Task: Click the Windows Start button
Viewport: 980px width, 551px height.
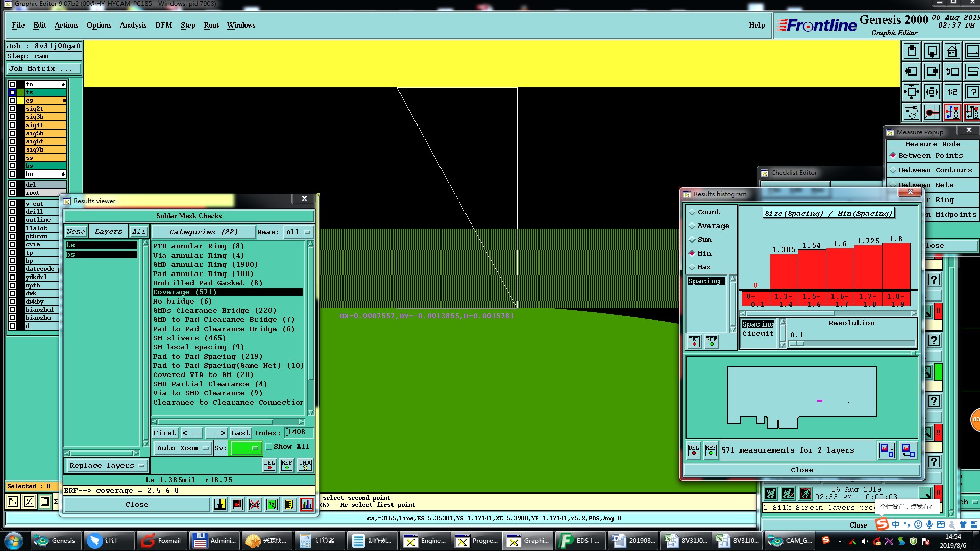Action: (x=14, y=541)
